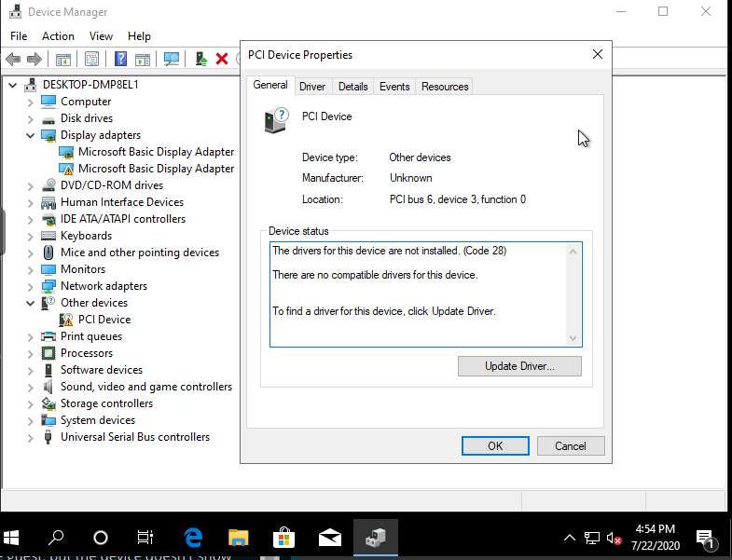Click the Help icon in the toolbar
732x560 pixels.
(x=120, y=59)
